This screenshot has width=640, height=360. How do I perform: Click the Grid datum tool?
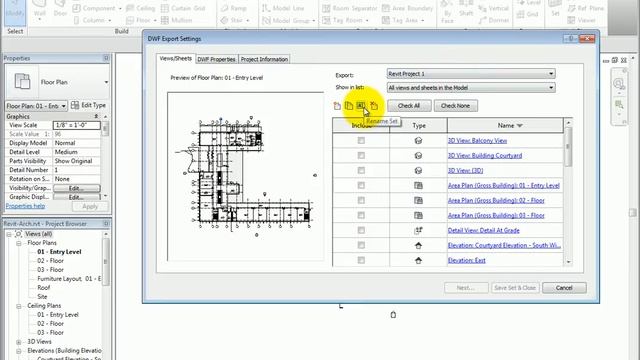[x=527, y=14]
